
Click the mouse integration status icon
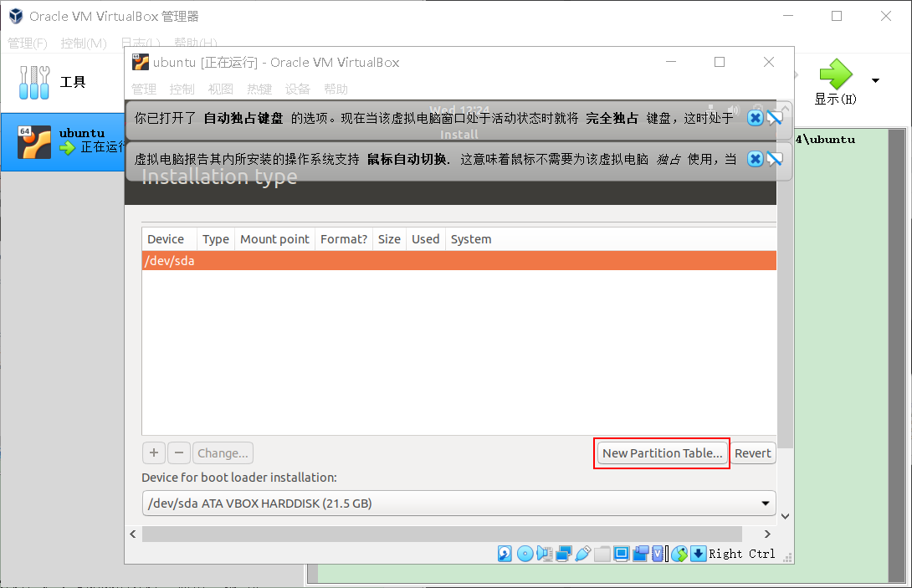click(679, 554)
